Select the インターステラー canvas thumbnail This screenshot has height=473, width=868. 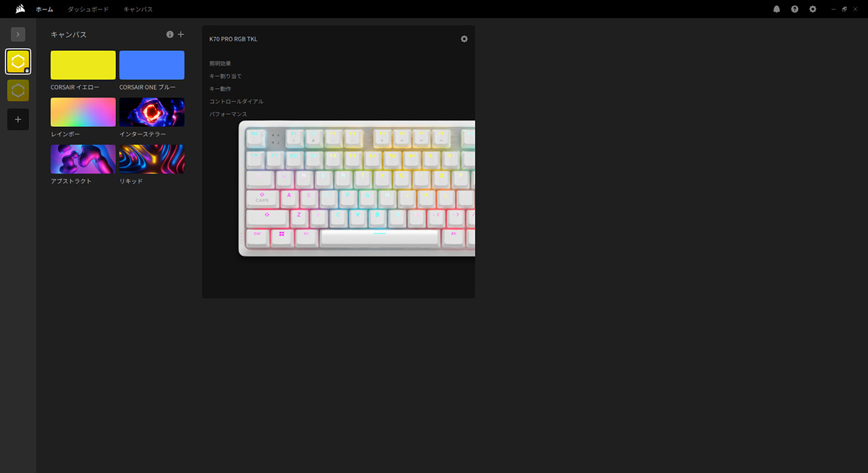[151, 112]
